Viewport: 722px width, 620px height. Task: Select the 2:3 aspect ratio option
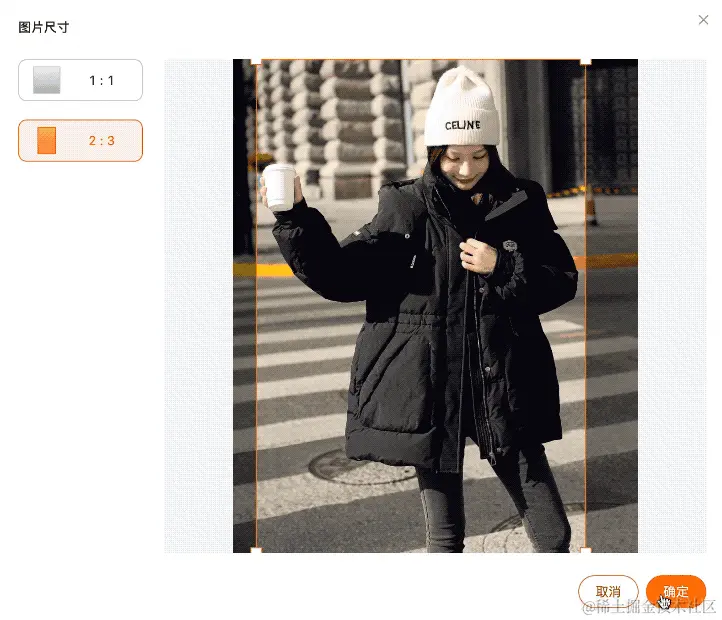tap(81, 140)
